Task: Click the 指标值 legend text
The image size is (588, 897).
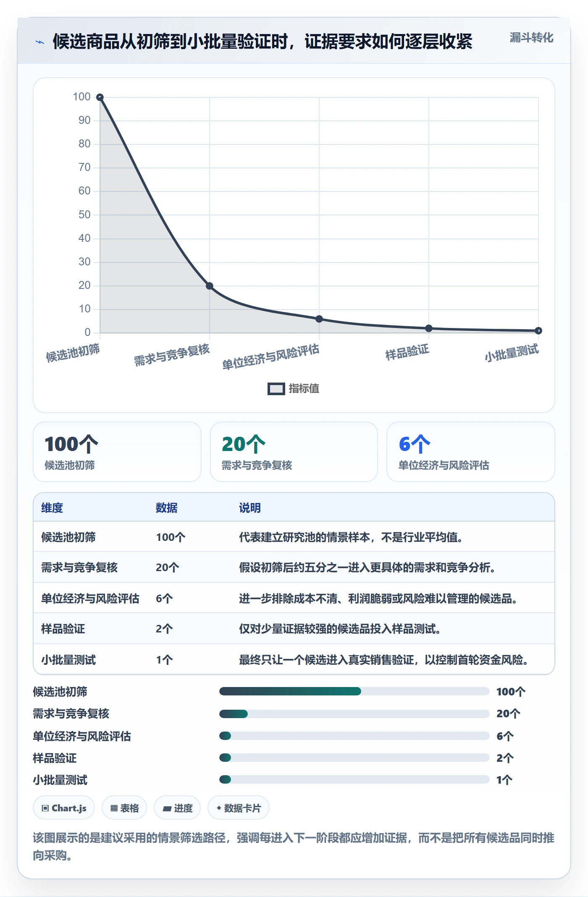Action: (304, 389)
